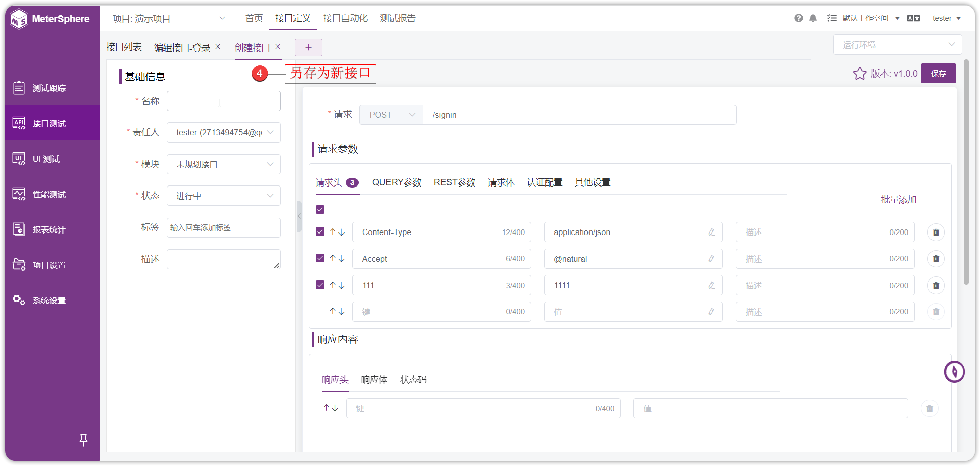Open the 接口自动化 top menu
Screen dimensions: 980x466
tap(345, 18)
